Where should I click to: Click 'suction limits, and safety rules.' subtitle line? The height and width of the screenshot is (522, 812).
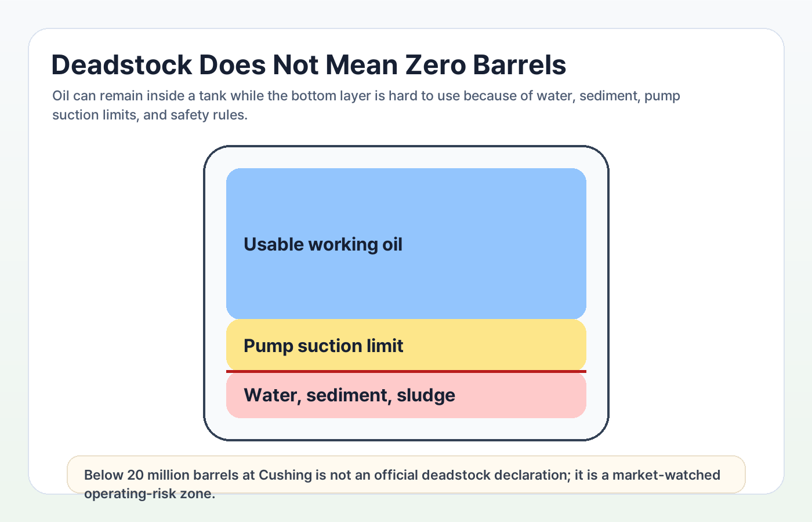tap(150, 115)
